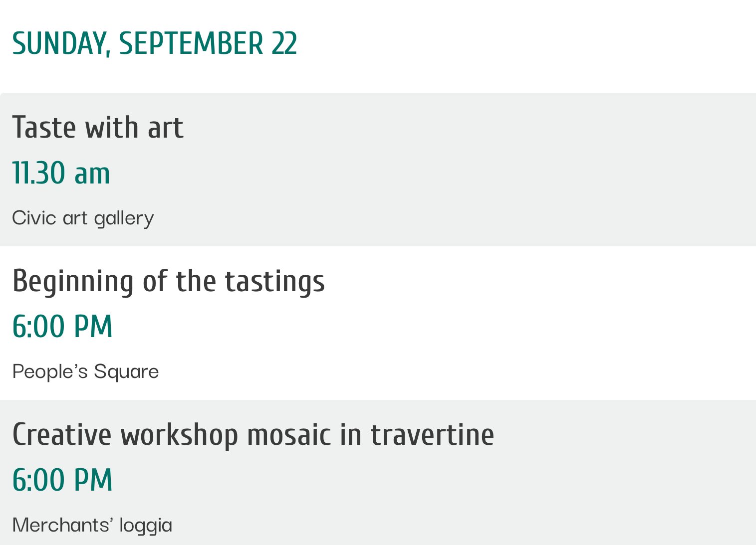756x545 pixels.
Task: Click the Civic art gallery location
Action: click(x=83, y=218)
